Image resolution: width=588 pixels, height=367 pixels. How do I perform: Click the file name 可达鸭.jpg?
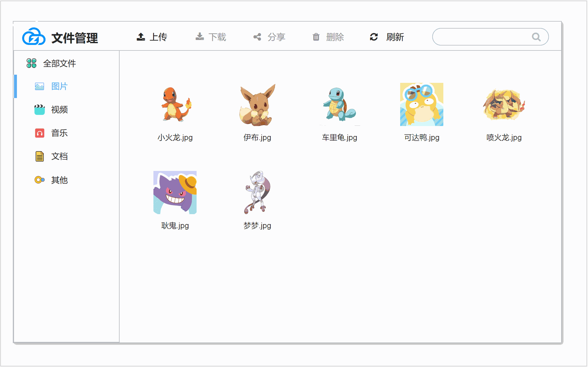422,137
